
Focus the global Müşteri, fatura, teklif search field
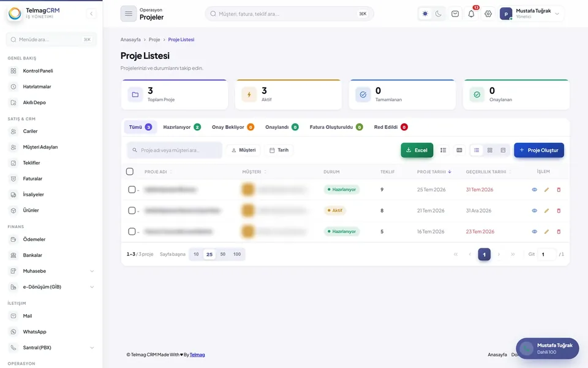[289, 14]
